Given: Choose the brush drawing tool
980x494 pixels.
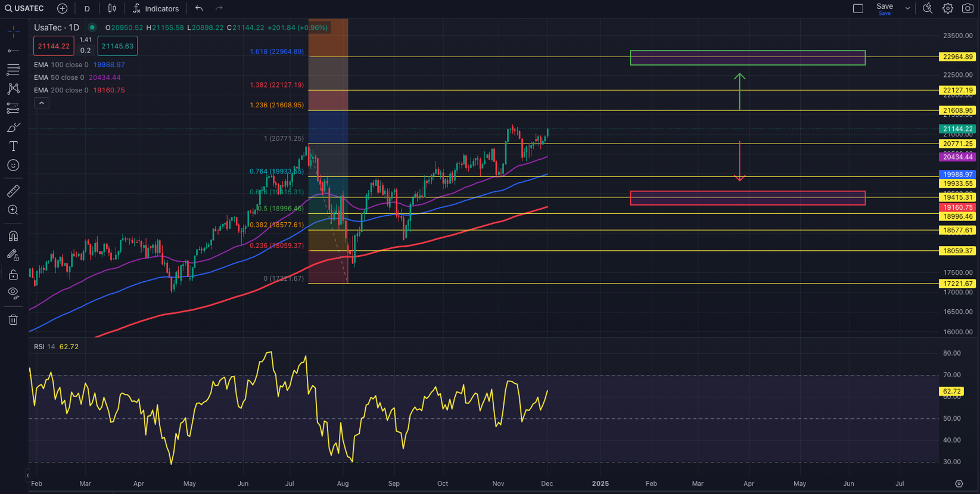Looking at the screenshot, I should pos(13,128).
